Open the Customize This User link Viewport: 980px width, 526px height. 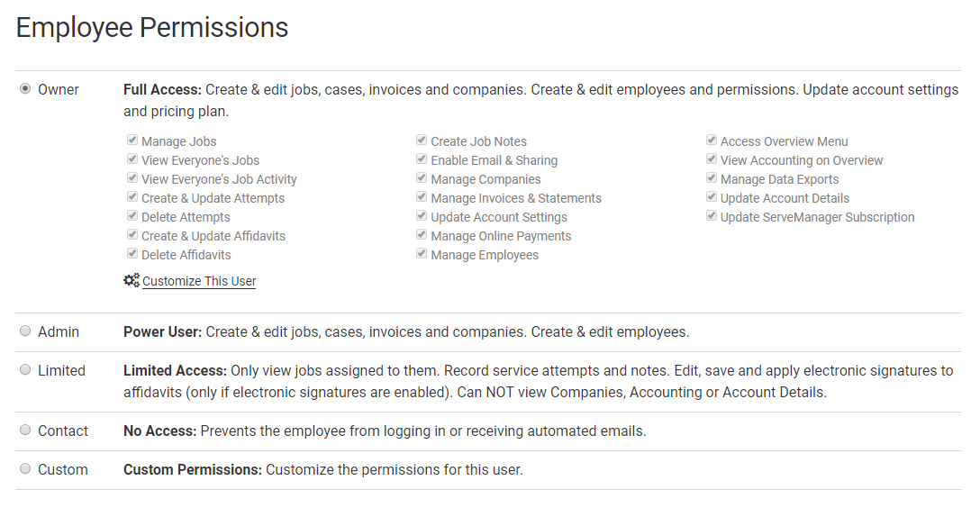(199, 281)
